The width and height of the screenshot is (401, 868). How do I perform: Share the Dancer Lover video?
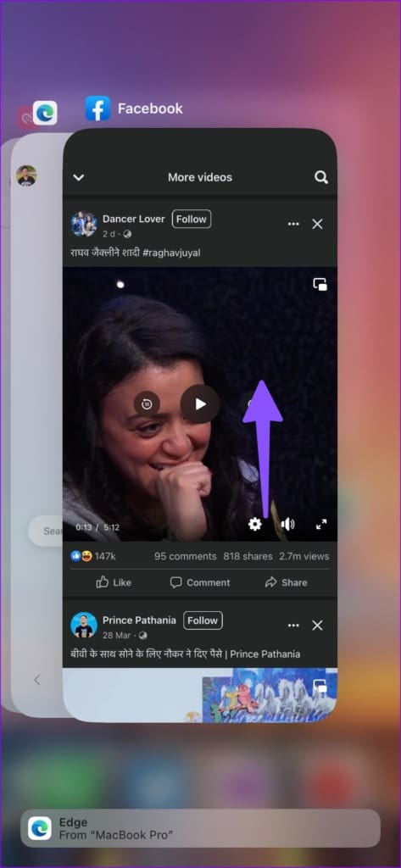(x=286, y=582)
